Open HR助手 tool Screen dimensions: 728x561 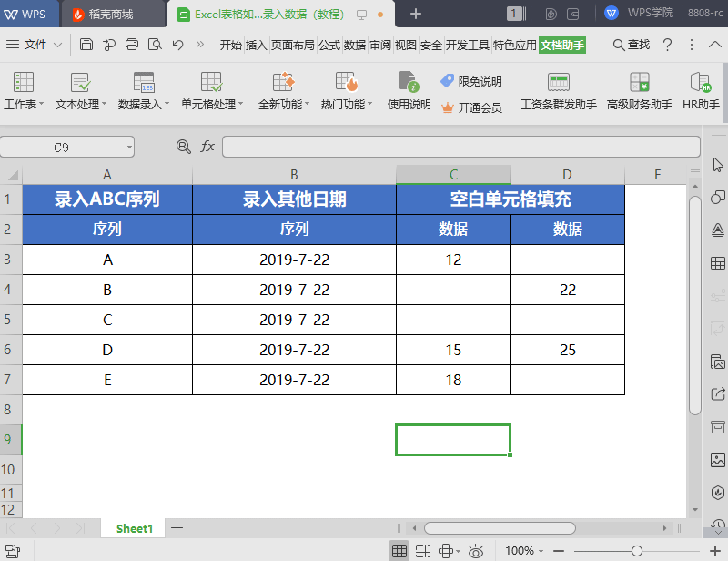[701, 92]
